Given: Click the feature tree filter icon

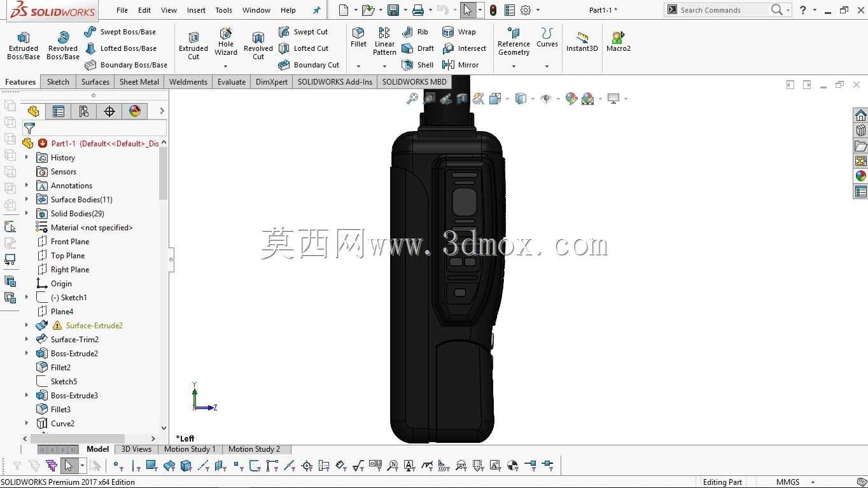Looking at the screenshot, I should point(29,129).
